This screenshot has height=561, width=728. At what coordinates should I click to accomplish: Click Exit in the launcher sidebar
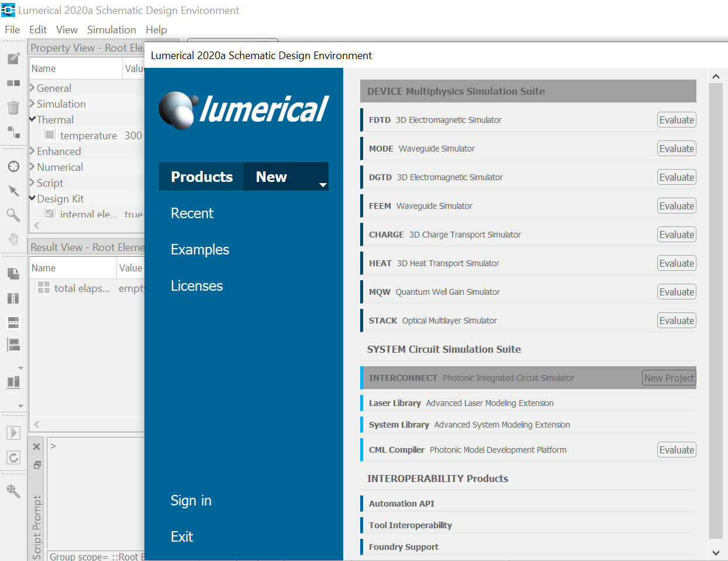(182, 537)
